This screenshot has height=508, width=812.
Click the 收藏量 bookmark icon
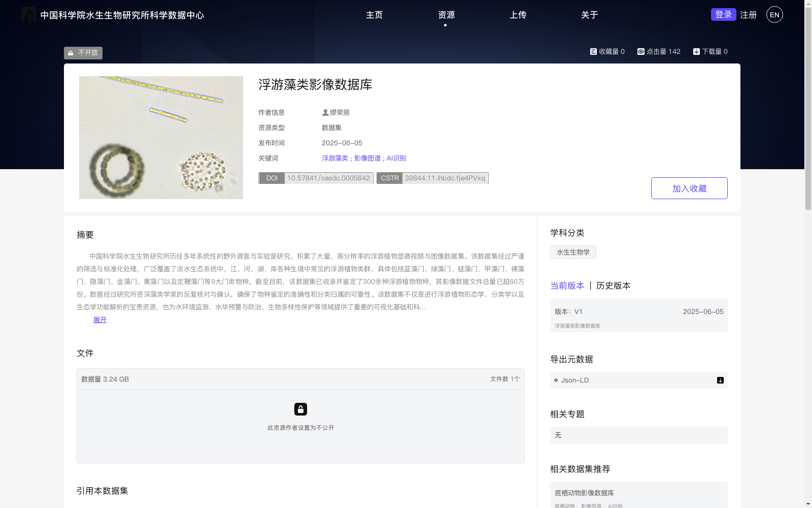click(x=593, y=51)
